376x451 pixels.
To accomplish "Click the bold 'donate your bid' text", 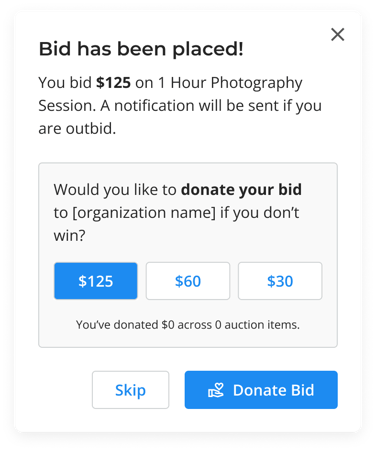I will (x=241, y=190).
